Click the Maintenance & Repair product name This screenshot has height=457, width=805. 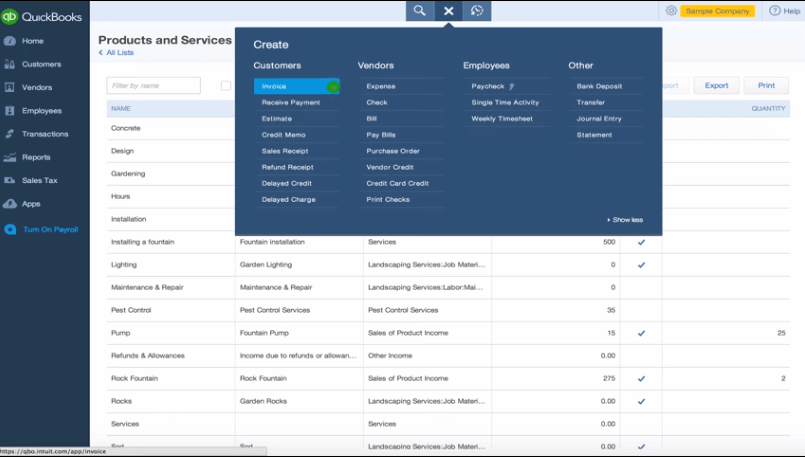[147, 288]
